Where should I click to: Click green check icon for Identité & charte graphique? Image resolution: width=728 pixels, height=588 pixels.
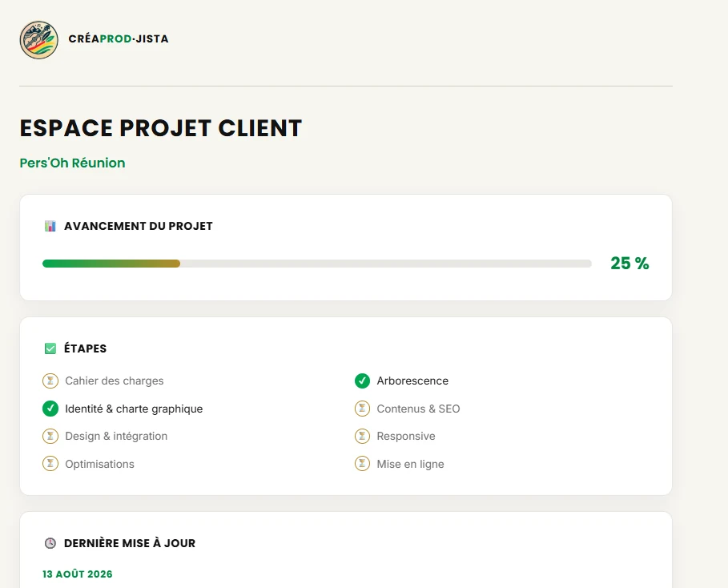50,409
